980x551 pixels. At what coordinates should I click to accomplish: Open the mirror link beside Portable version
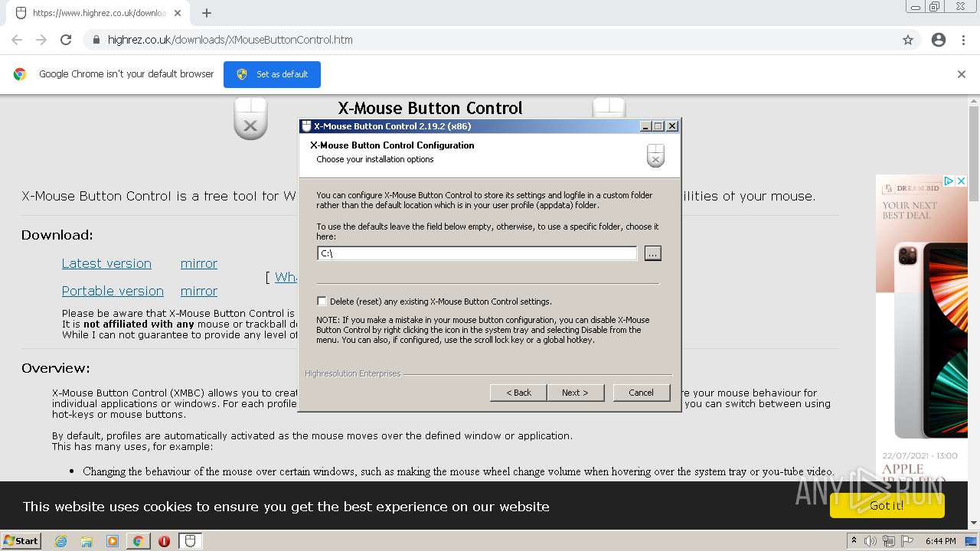tap(199, 291)
